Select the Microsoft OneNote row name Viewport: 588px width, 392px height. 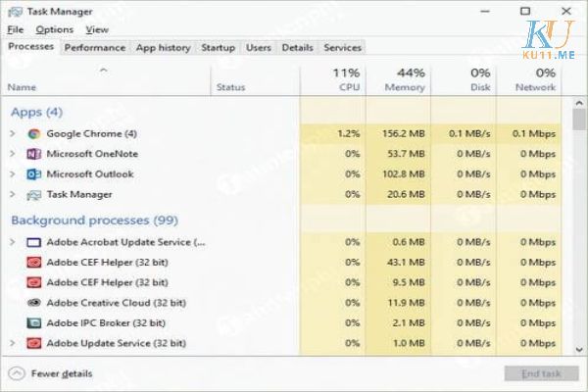pyautogui.click(x=92, y=154)
